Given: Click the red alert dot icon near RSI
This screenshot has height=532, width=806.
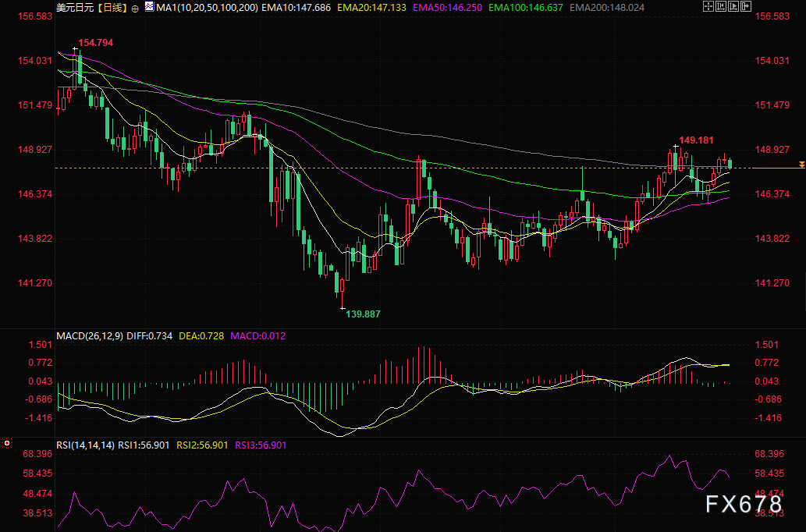Looking at the screenshot, I should click(x=7, y=444).
